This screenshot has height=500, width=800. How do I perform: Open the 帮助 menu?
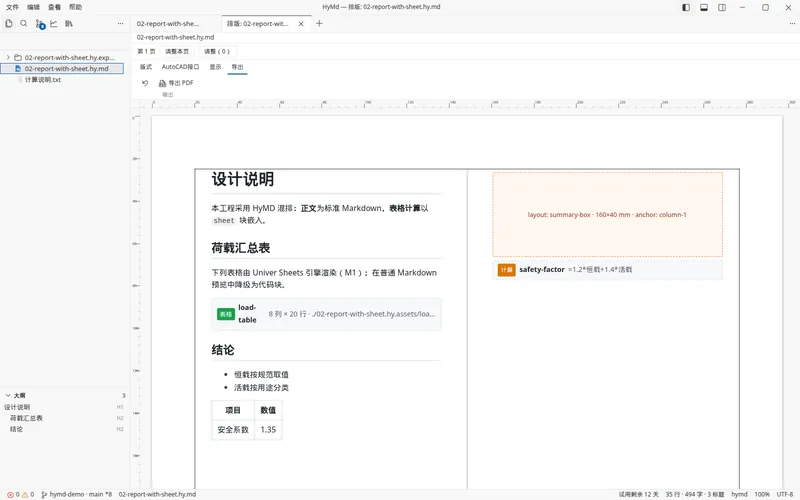tap(76, 7)
